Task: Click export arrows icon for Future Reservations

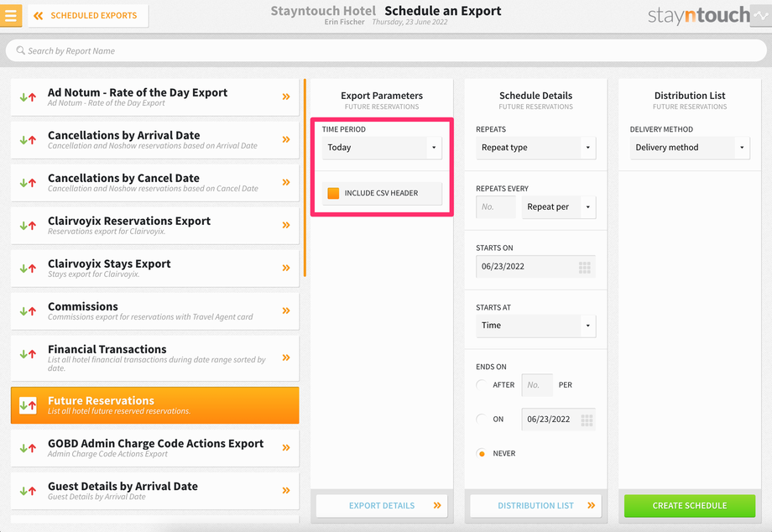Action: (x=28, y=405)
